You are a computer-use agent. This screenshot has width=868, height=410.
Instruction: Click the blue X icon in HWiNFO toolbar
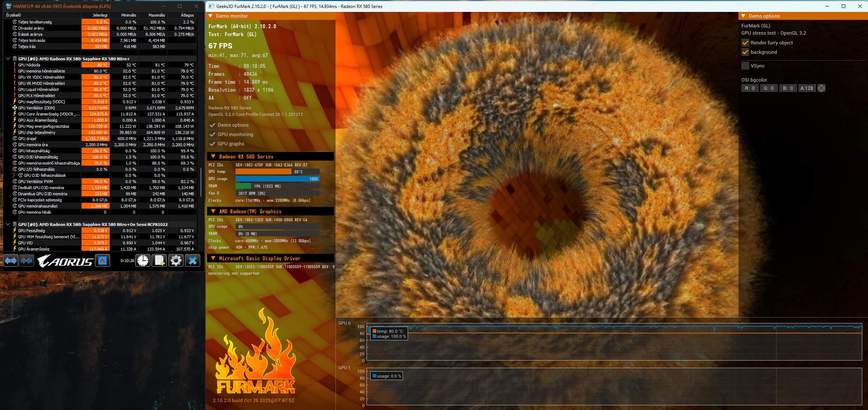point(193,260)
